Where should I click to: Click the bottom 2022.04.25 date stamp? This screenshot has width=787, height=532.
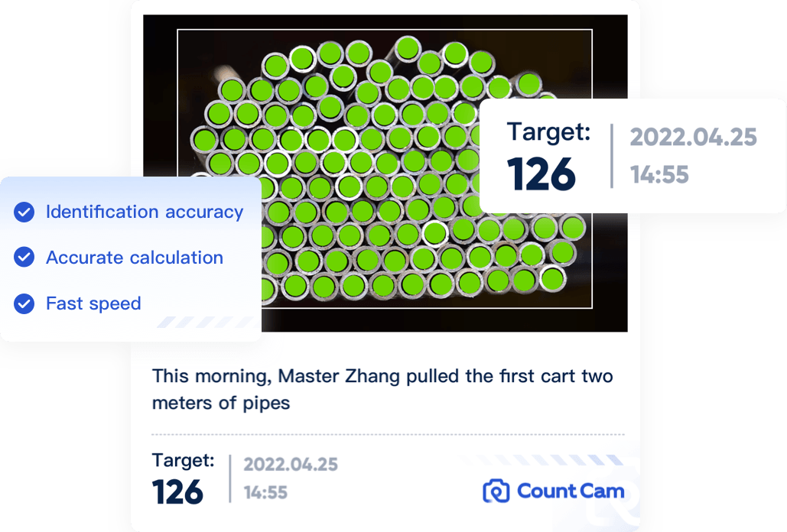pos(291,464)
